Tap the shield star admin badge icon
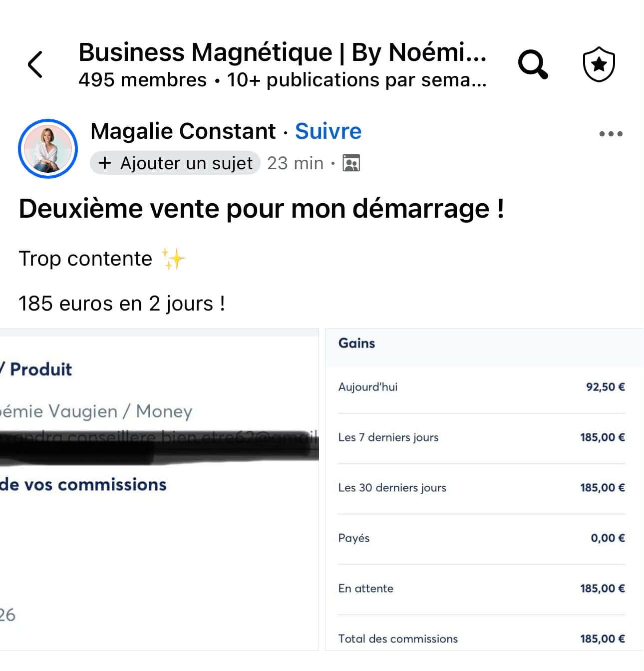Screen dimensions: 644x671 pyautogui.click(x=599, y=64)
